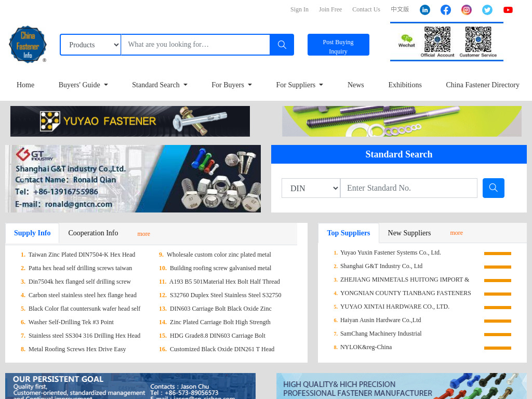This screenshot has width=532, height=399.
Task: Focus the 'What are you looking for' field
Action: [195, 45]
